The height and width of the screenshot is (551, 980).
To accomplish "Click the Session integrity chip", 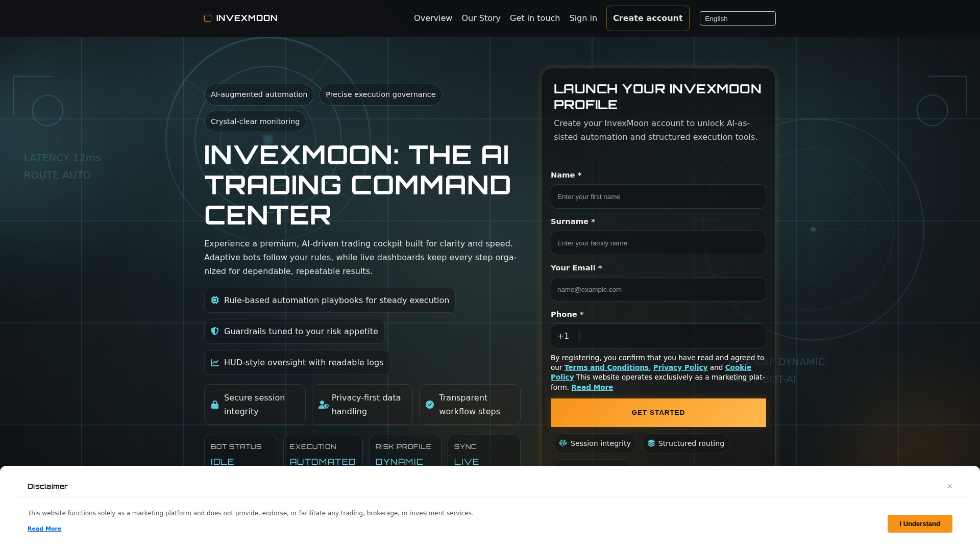I will click(x=595, y=443).
